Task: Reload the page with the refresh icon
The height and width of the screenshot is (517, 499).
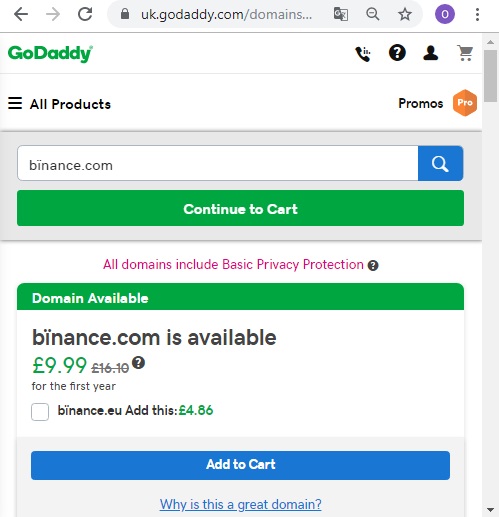Action: click(x=85, y=14)
